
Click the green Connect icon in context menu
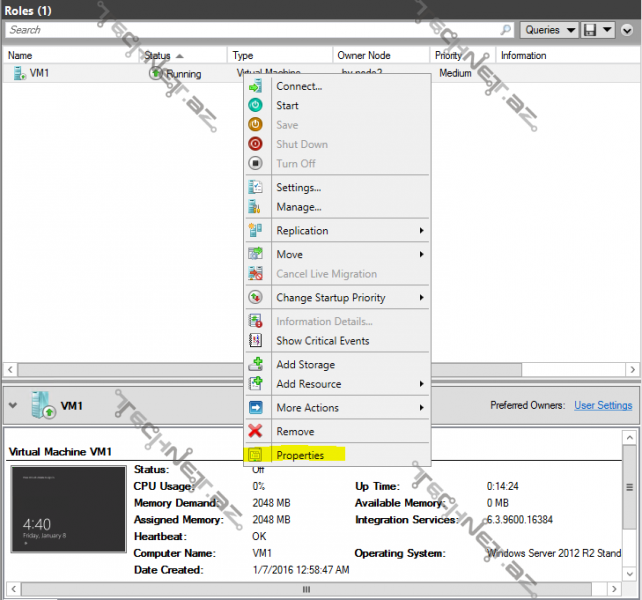click(x=255, y=87)
